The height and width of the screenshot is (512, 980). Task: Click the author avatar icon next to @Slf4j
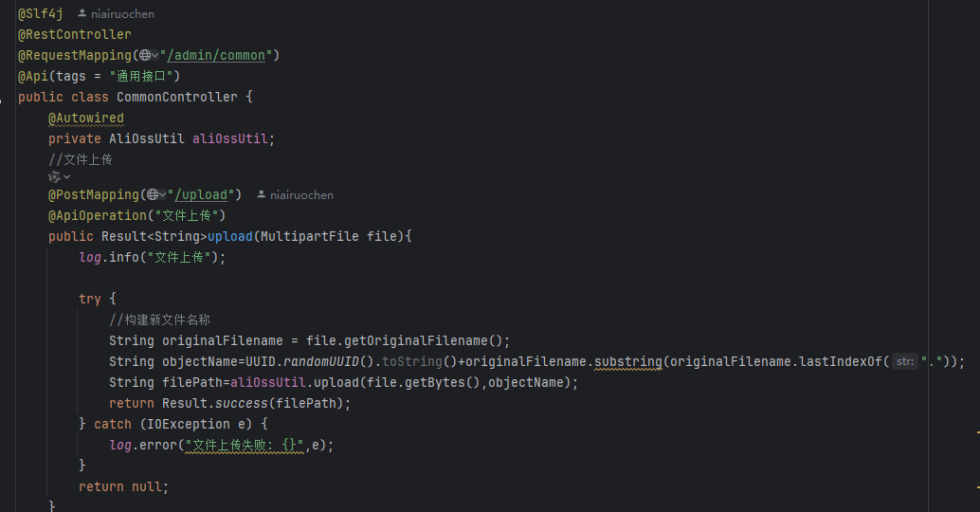click(82, 13)
